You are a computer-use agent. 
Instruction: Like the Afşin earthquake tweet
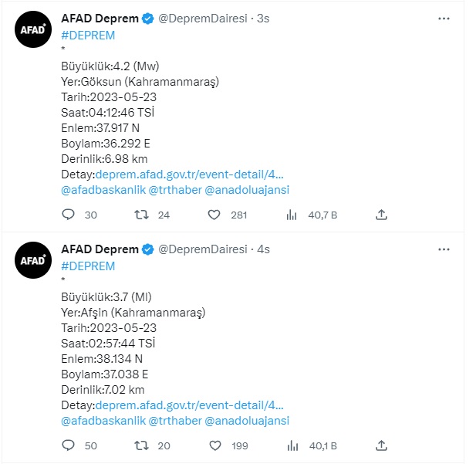tap(214, 445)
